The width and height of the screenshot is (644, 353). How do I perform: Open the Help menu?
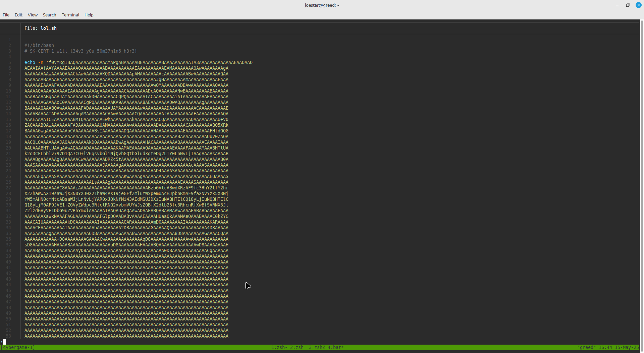(x=89, y=15)
